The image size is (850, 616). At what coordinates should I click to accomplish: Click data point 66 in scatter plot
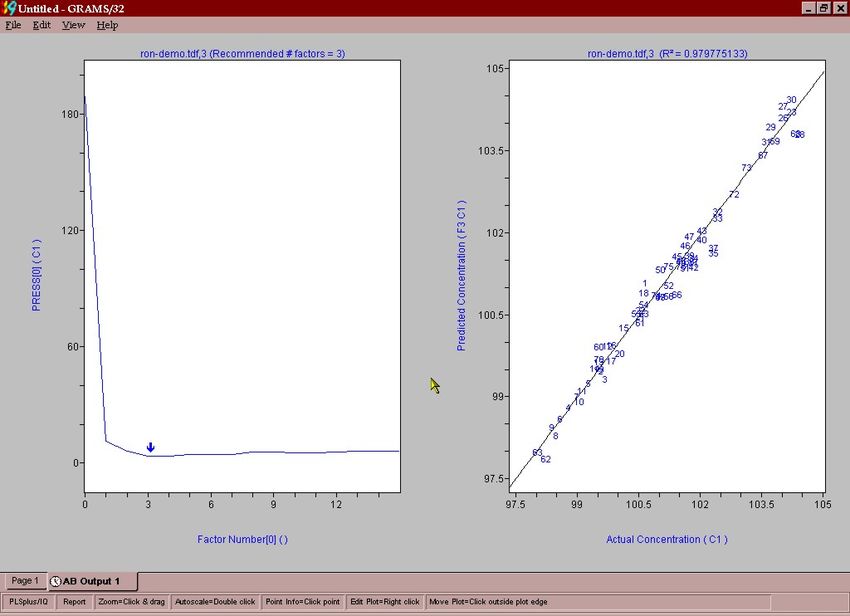(677, 295)
